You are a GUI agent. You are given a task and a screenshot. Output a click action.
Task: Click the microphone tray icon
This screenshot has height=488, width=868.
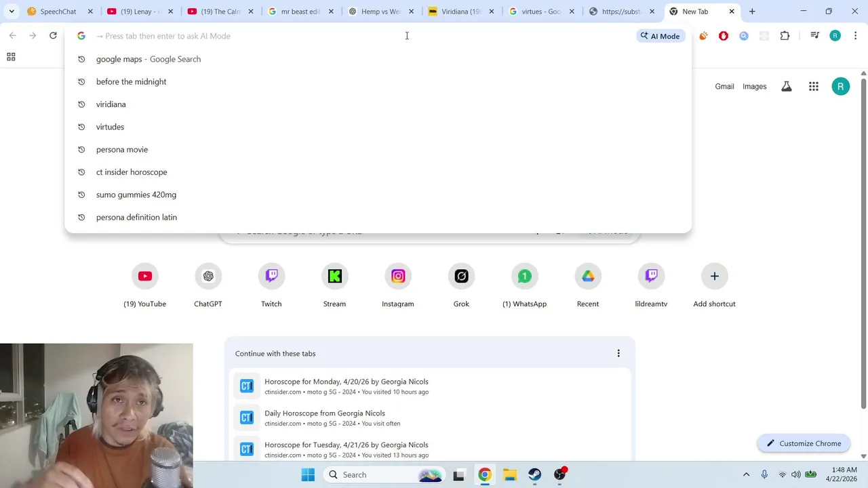point(764,474)
